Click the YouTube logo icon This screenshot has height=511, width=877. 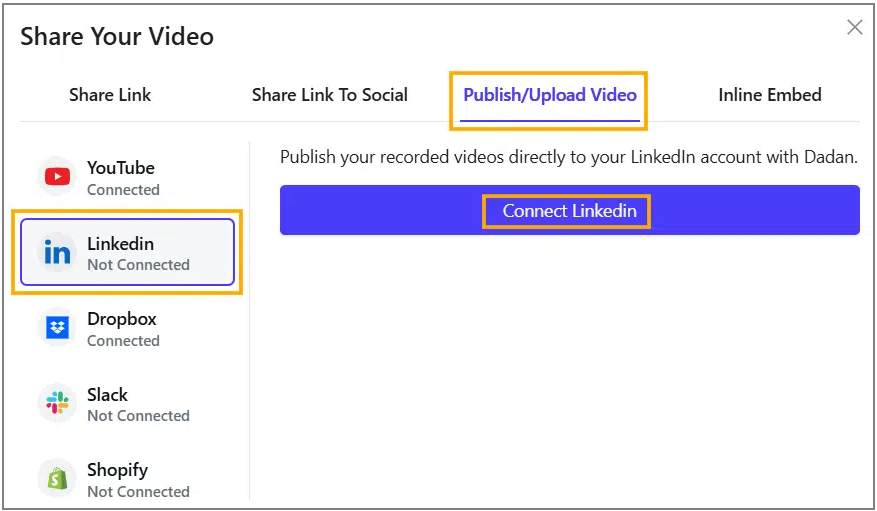pyautogui.click(x=57, y=177)
